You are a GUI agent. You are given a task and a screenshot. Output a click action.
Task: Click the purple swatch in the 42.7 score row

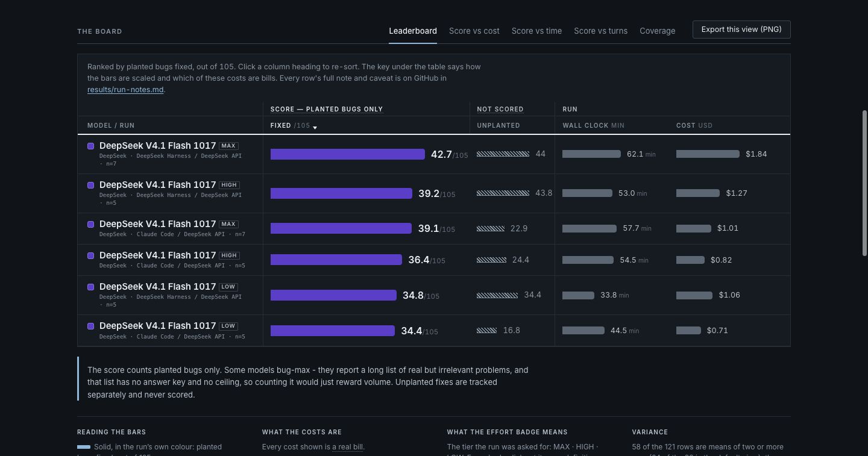click(90, 146)
